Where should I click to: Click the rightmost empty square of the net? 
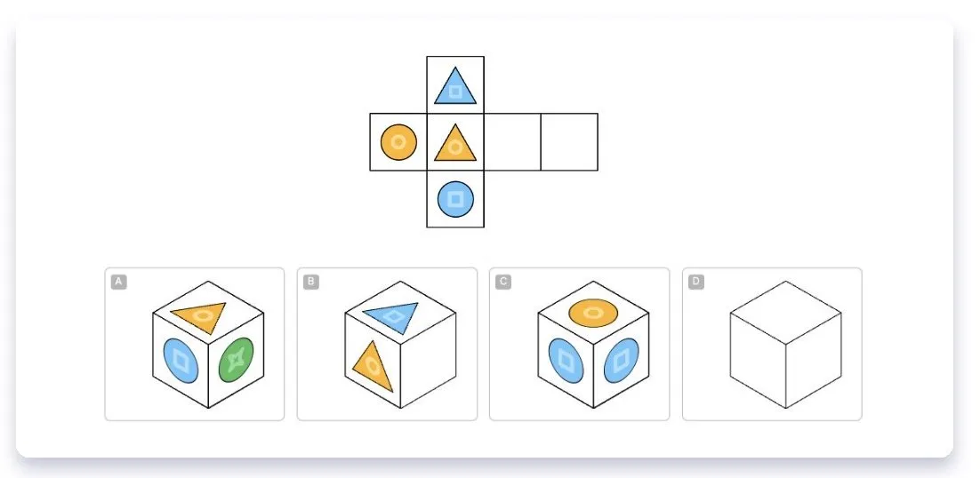point(569,141)
